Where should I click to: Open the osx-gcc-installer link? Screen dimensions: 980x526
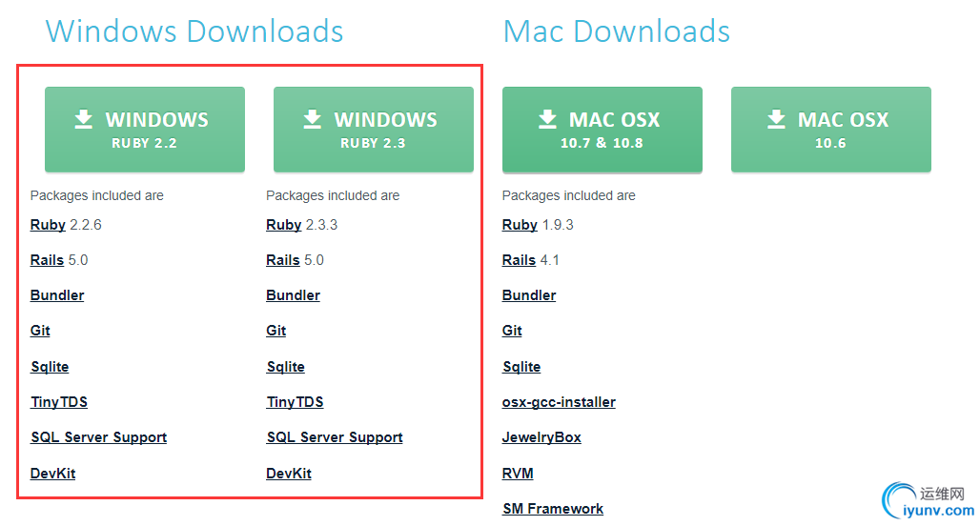[559, 402]
